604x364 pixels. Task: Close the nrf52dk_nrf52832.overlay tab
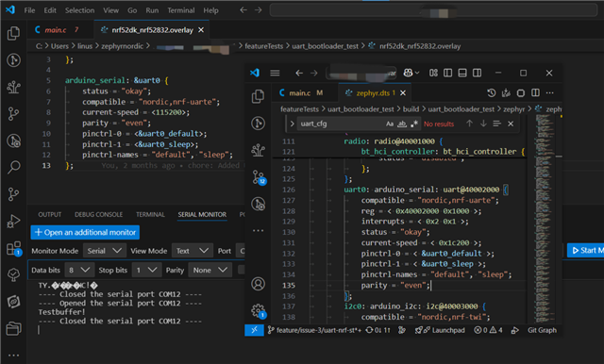pyautogui.click(x=201, y=29)
